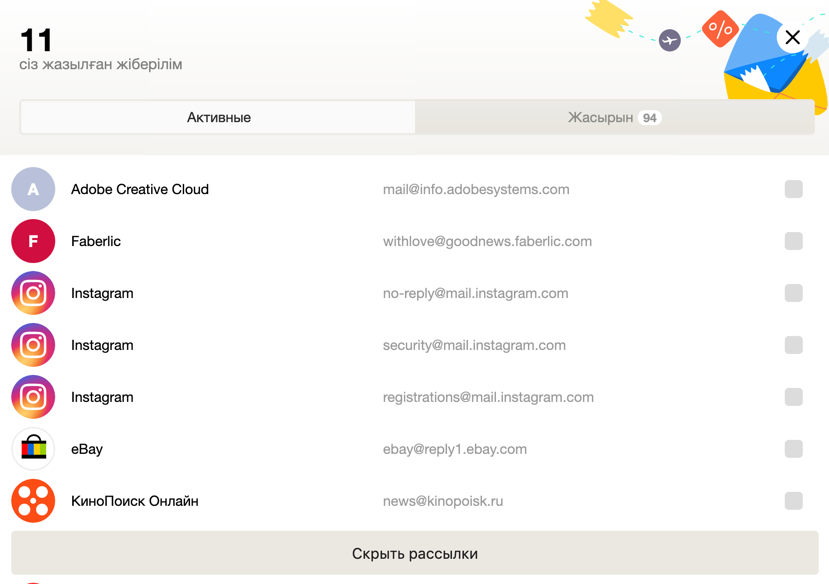
Task: Click the Скрыть рассылки button
Action: 414,553
